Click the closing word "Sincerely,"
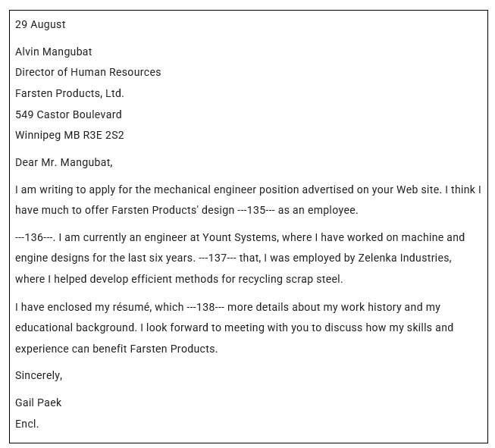 click(39, 375)
